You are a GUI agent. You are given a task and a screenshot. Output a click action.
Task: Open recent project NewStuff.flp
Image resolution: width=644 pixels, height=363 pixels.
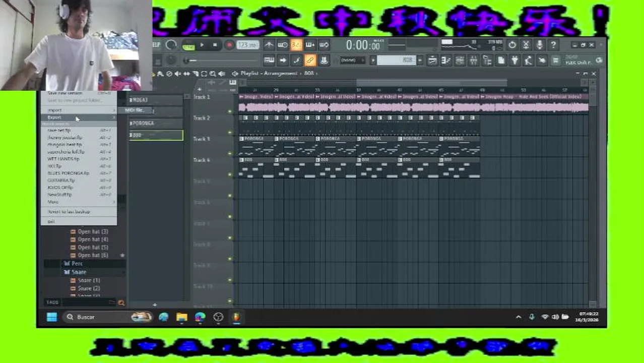[79, 194]
